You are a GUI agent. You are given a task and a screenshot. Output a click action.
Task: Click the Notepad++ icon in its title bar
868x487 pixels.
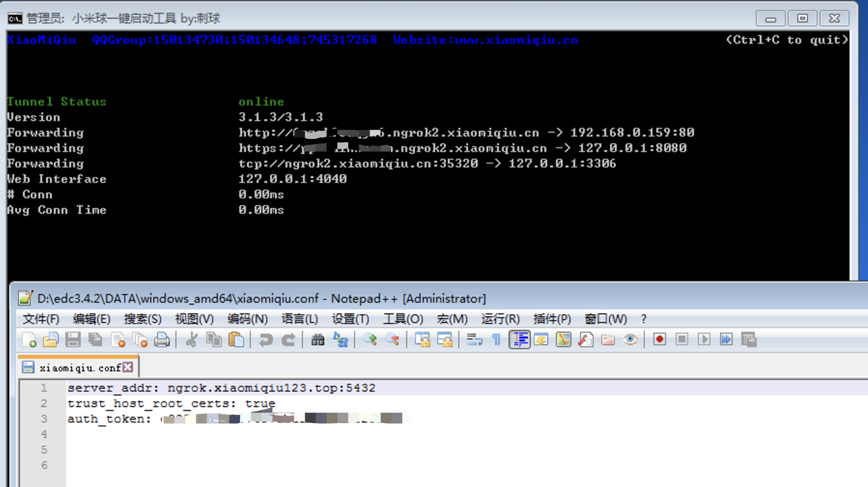click(26, 298)
